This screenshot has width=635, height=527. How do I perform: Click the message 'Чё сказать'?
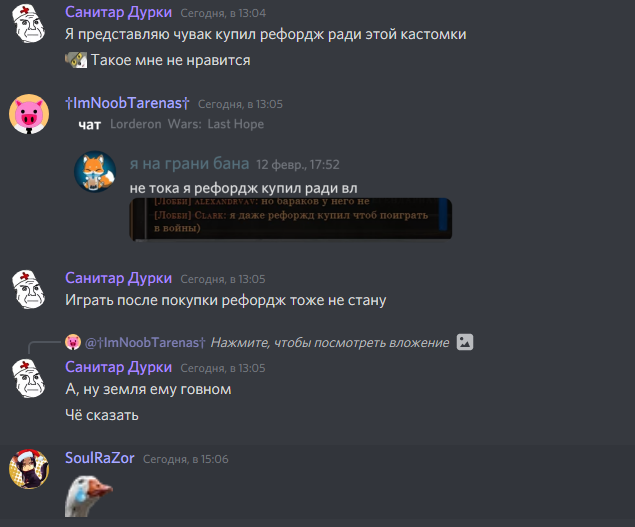coord(102,415)
